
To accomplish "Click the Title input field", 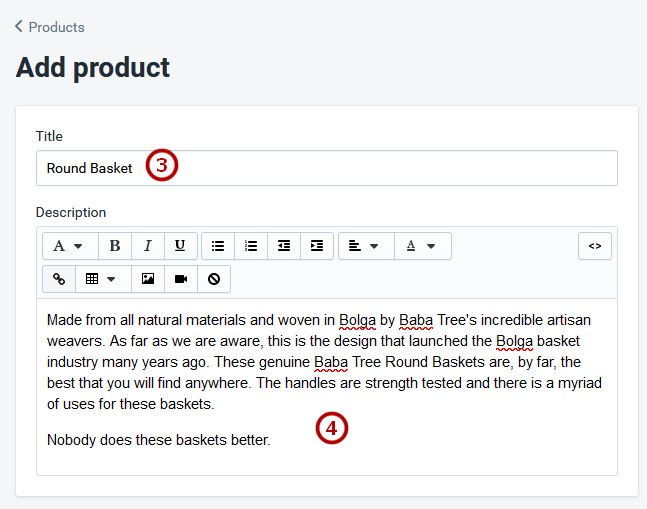I will point(327,168).
